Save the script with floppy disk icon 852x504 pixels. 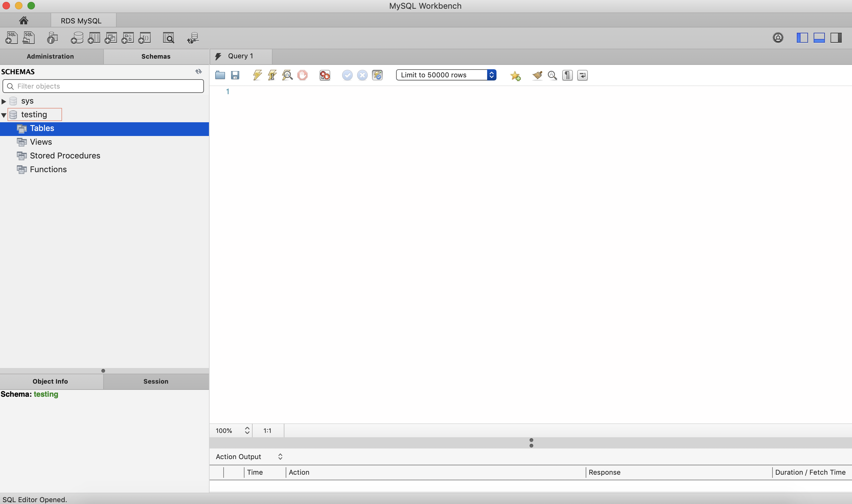(x=235, y=75)
